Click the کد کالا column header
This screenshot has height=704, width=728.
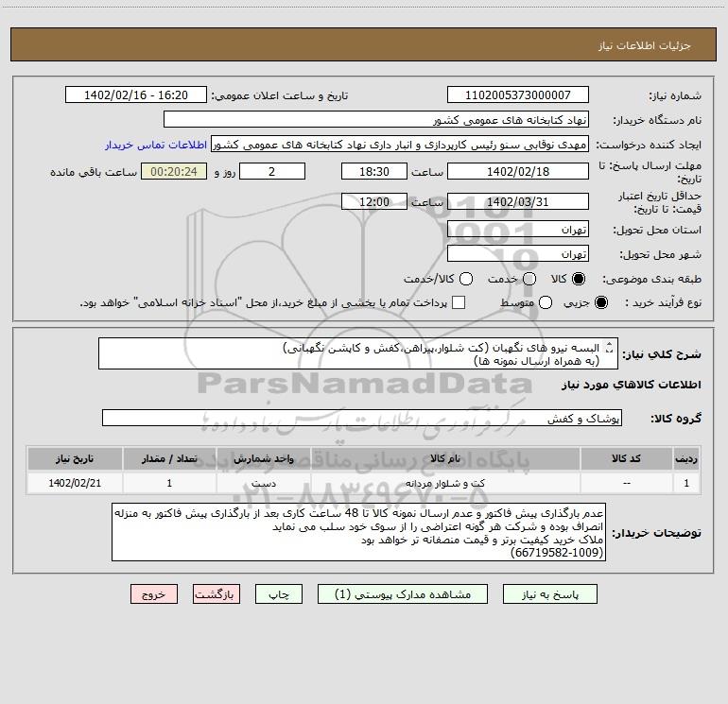pos(626,458)
